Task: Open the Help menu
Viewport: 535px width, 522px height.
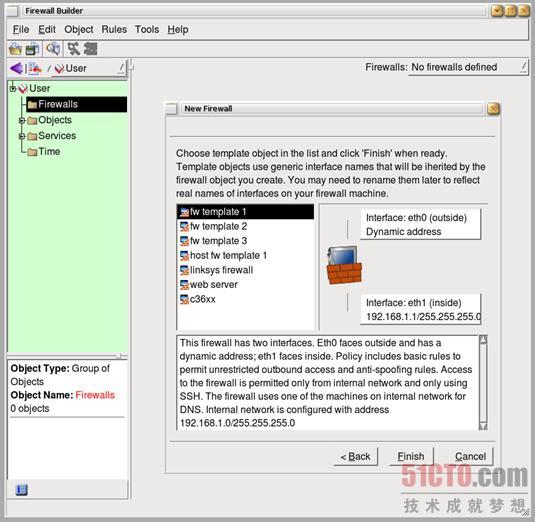Action: coord(178,30)
